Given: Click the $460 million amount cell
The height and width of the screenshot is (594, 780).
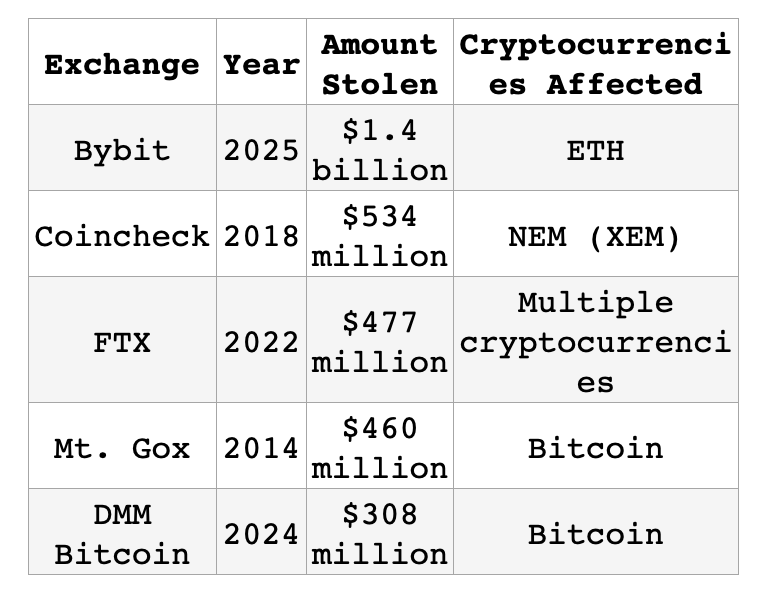Looking at the screenshot, I should pyautogui.click(x=379, y=447).
